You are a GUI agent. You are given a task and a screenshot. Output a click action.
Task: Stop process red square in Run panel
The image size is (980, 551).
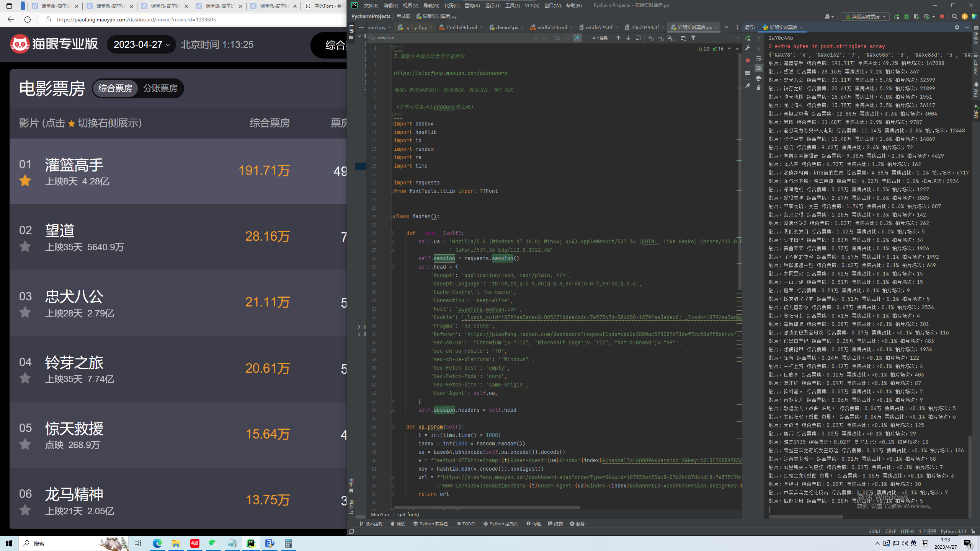point(748,60)
